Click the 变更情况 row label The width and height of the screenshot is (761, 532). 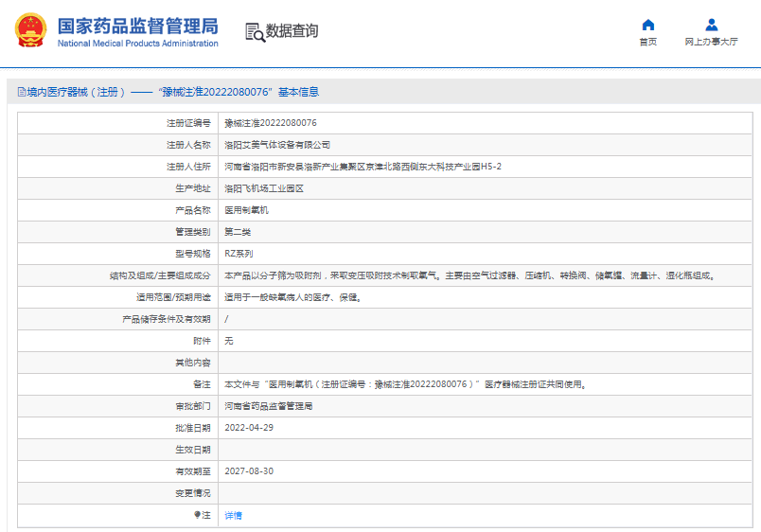pyautogui.click(x=193, y=493)
